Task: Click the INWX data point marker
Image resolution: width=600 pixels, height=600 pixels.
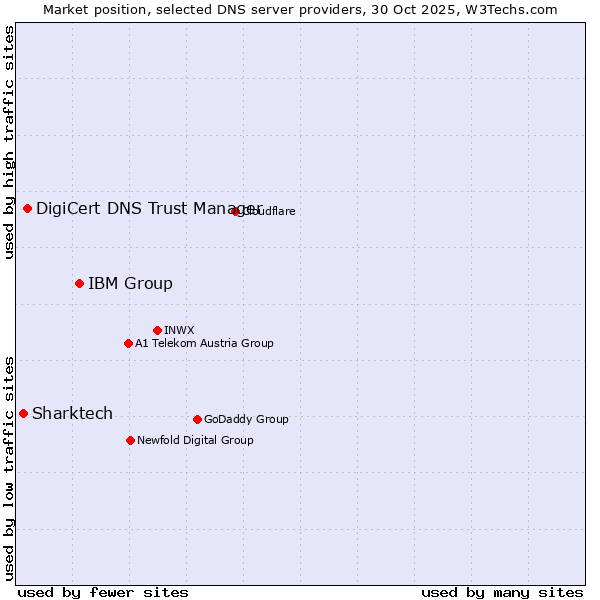Action: click(157, 330)
